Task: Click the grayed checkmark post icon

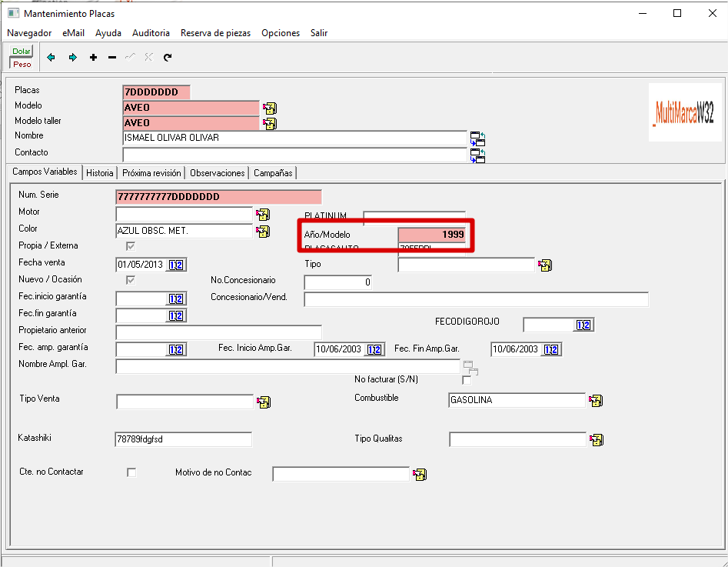Action: click(130, 57)
